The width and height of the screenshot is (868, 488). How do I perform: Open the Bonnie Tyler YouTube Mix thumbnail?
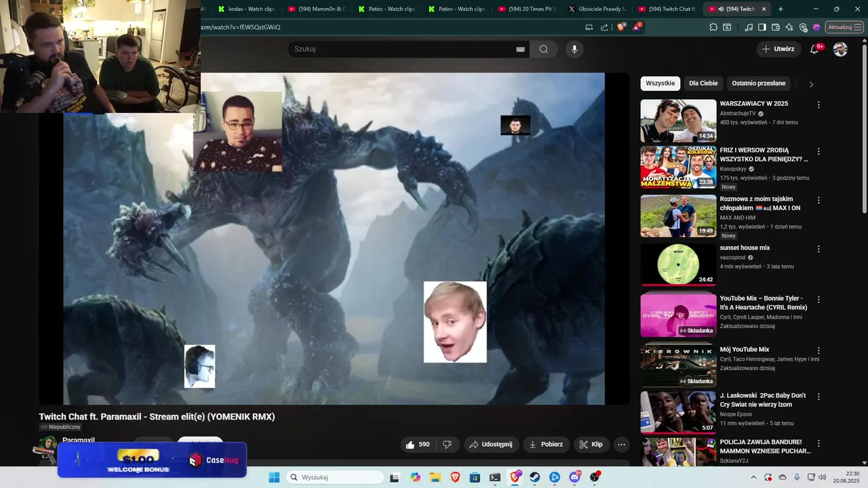click(678, 315)
